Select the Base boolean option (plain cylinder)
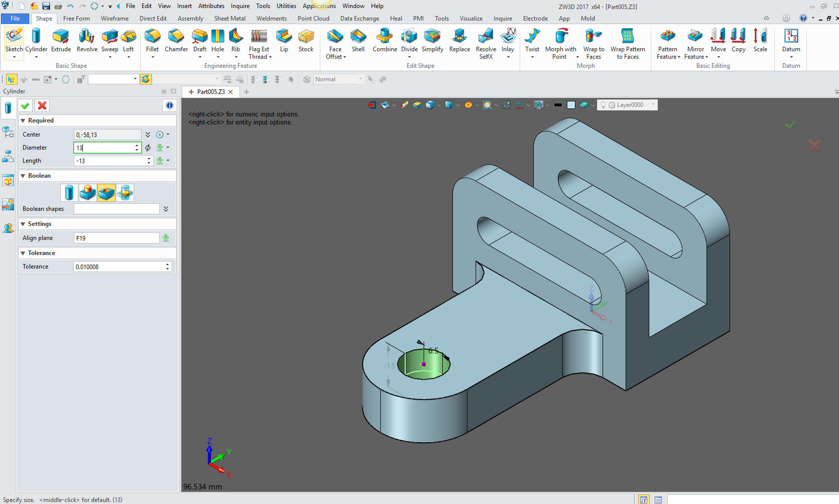The image size is (839, 504). click(x=69, y=193)
